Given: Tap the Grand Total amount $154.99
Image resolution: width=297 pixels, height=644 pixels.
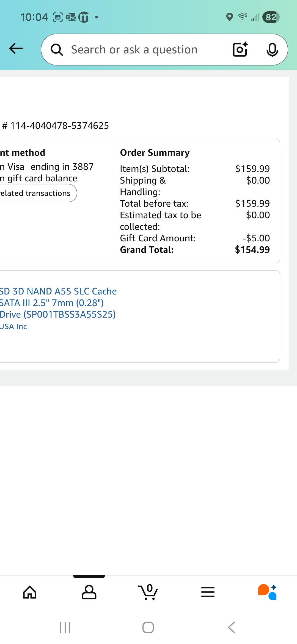Looking at the screenshot, I should point(252,250).
